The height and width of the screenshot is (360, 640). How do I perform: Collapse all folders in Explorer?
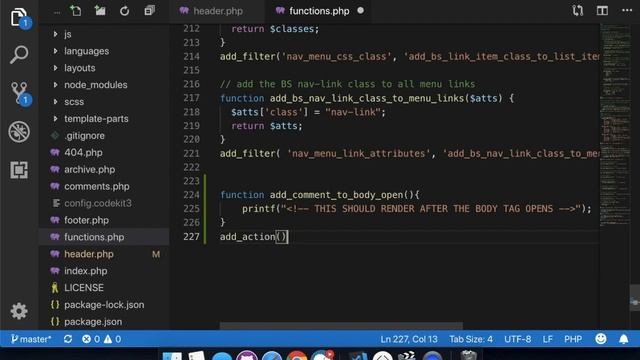click(149, 11)
